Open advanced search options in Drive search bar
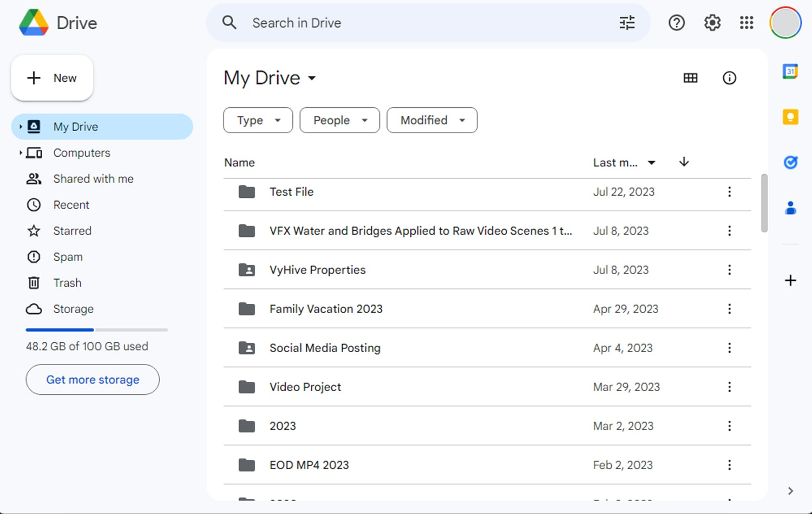The height and width of the screenshot is (514, 812). tap(626, 23)
